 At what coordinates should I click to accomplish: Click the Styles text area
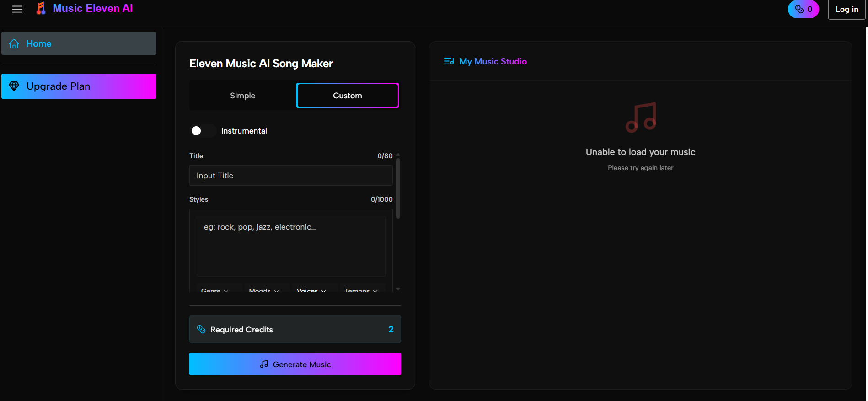[291, 246]
